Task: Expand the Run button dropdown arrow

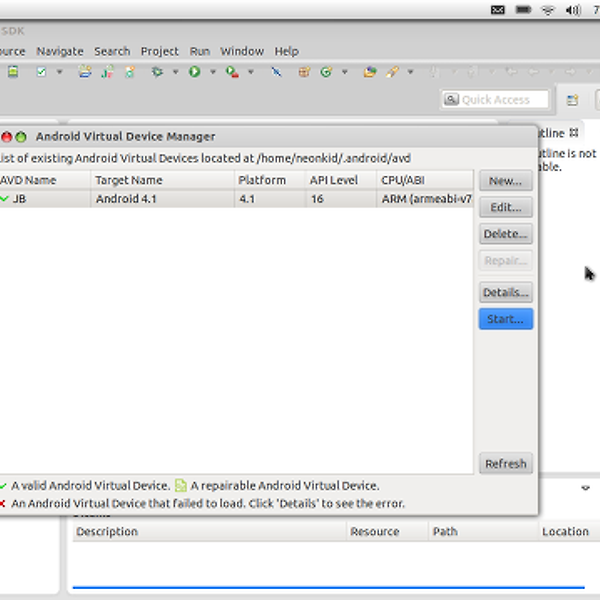Action: tap(212, 72)
